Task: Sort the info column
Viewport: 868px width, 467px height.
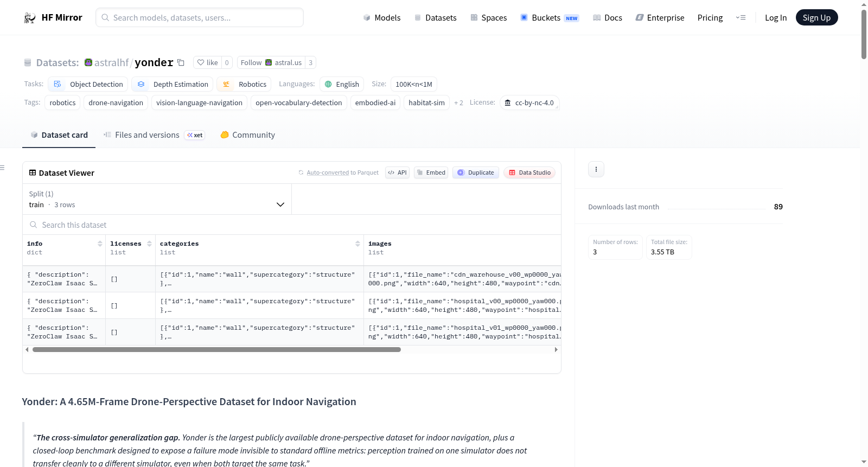Action: [x=100, y=244]
